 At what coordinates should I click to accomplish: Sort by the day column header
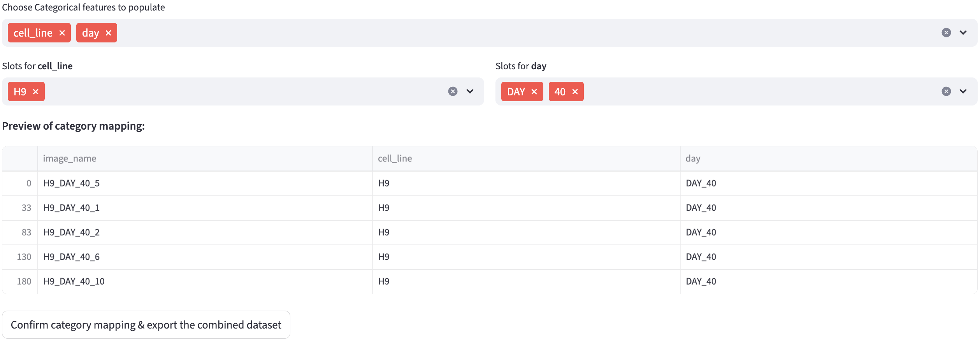tap(693, 158)
